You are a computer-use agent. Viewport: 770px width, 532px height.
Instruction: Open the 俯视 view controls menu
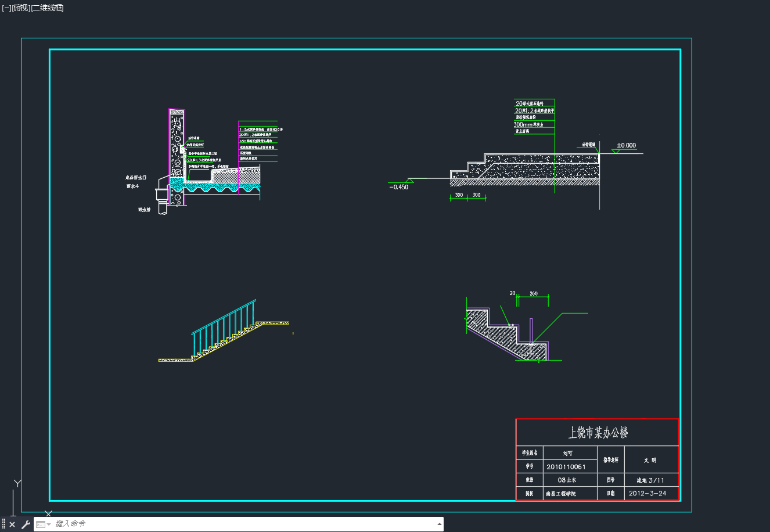pos(21,8)
